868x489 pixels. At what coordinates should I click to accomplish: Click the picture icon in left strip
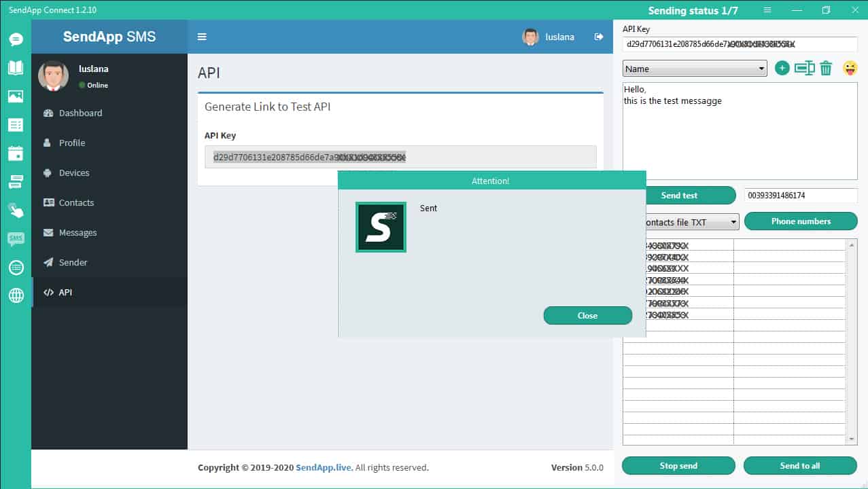(x=16, y=96)
